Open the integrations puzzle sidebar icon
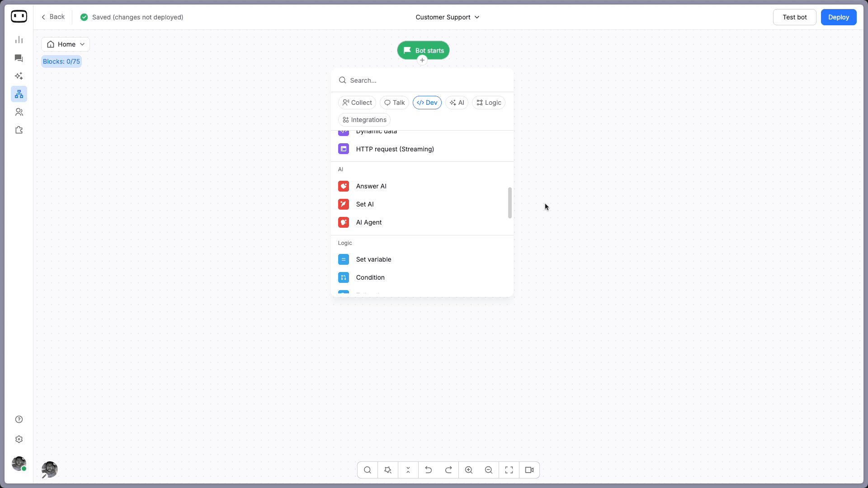868x488 pixels. click(19, 130)
